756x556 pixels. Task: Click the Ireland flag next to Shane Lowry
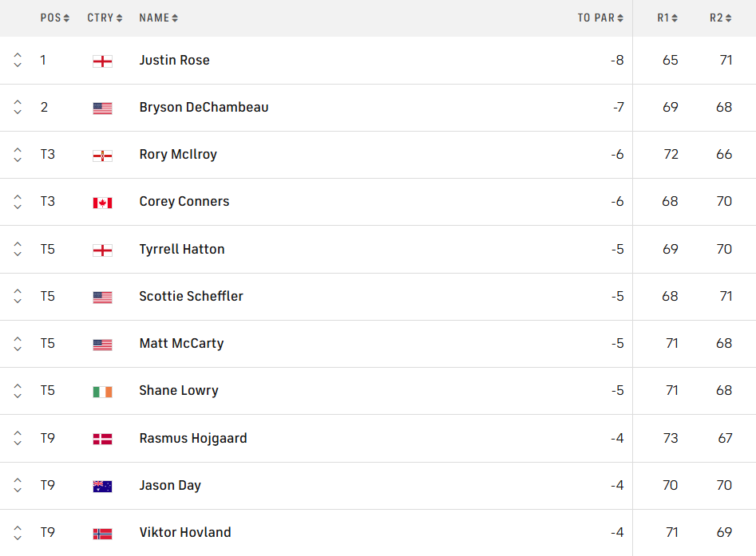pos(102,392)
